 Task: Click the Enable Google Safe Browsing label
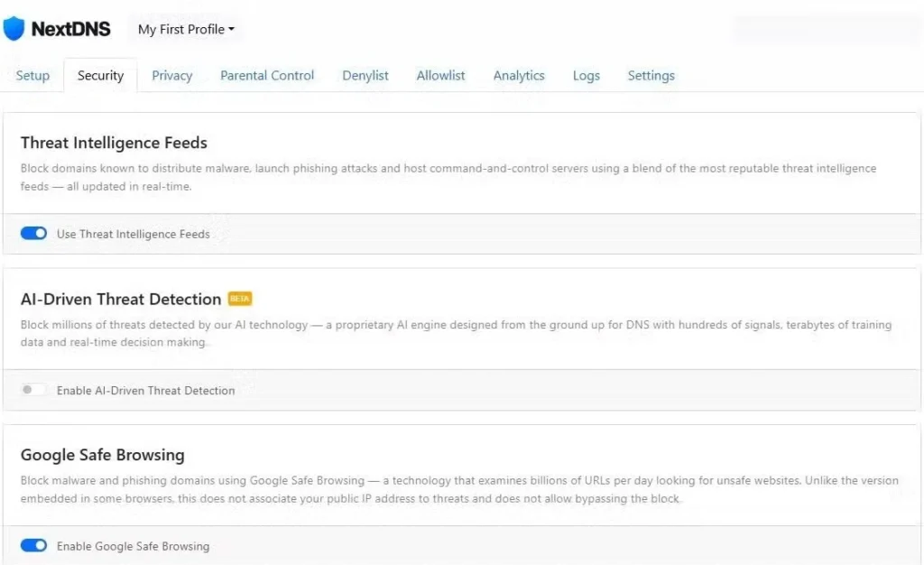[133, 546]
